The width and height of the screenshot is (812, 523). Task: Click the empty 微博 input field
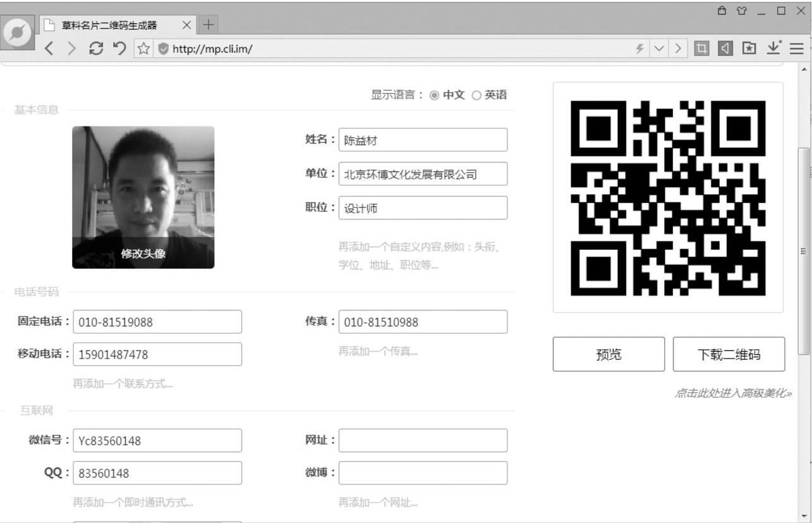[x=423, y=473]
